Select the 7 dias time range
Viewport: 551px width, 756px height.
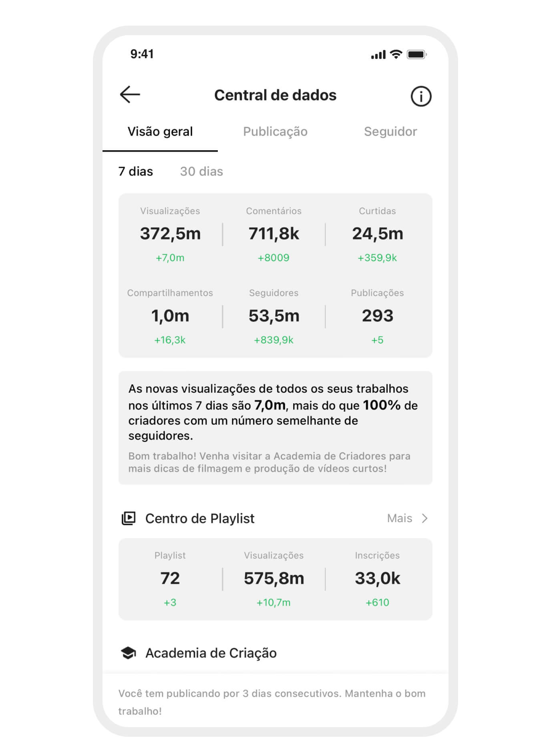click(x=136, y=171)
